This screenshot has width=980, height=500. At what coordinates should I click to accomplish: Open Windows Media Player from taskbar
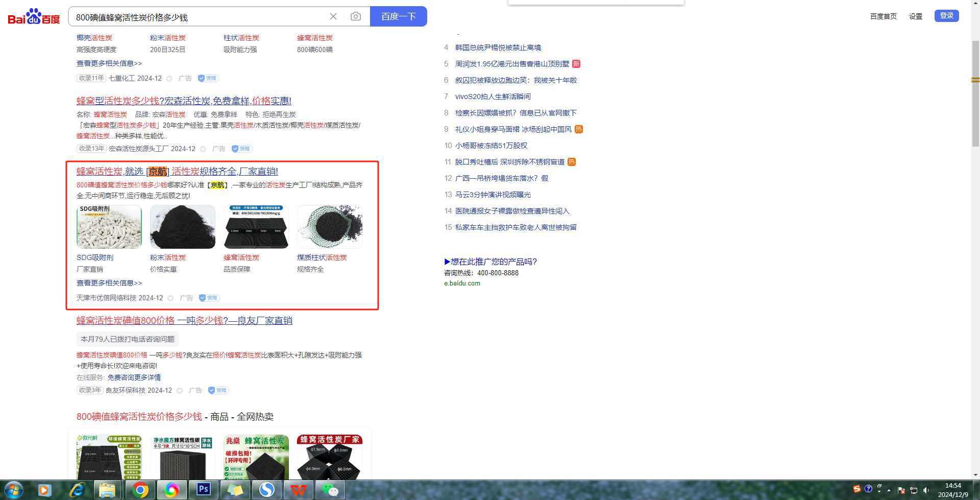pos(44,490)
